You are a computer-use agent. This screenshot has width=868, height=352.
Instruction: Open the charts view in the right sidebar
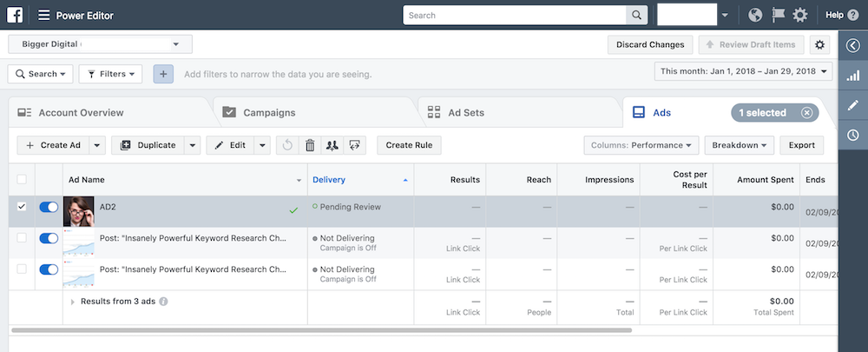[x=853, y=76]
